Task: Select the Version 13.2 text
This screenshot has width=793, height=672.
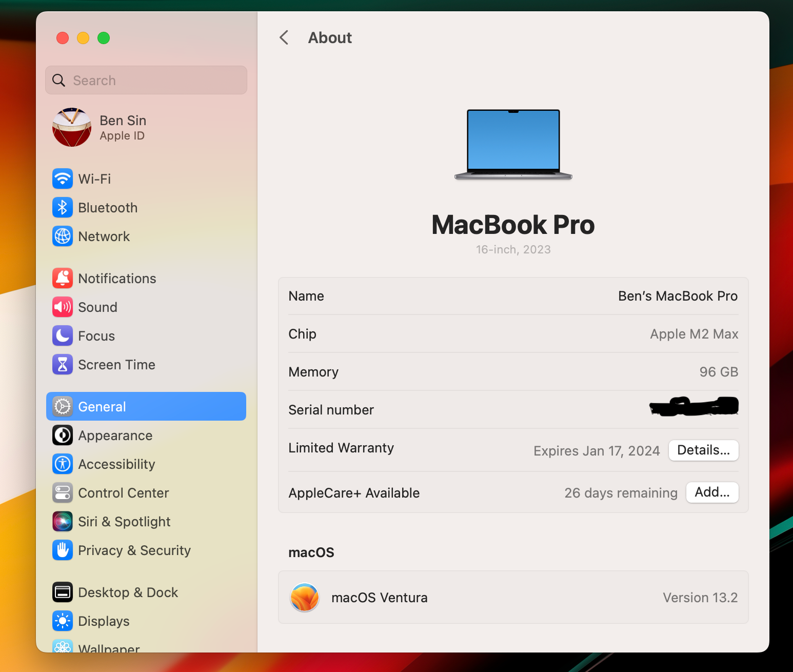Action: [700, 598]
